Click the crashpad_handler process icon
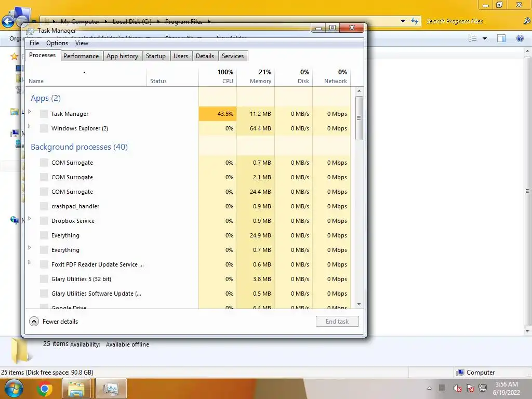Viewport: 532px width, 399px height. coord(44,206)
